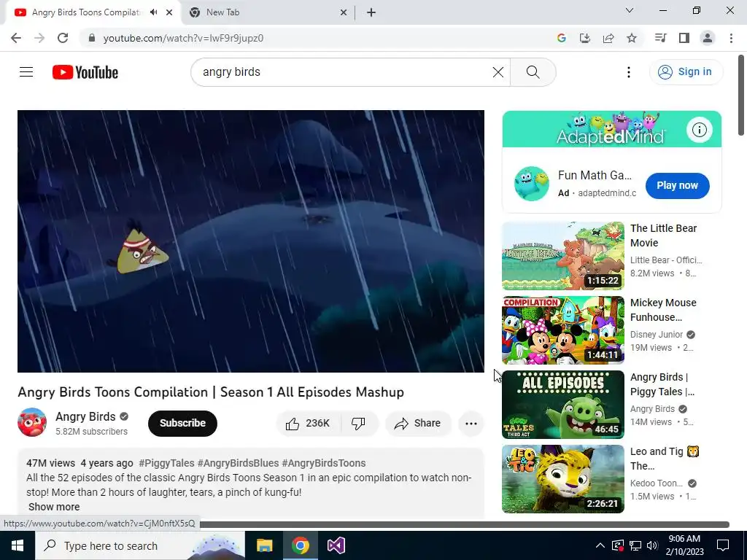747x560 pixels.
Task: Show hidden tray icons chevron
Action: pos(600,545)
